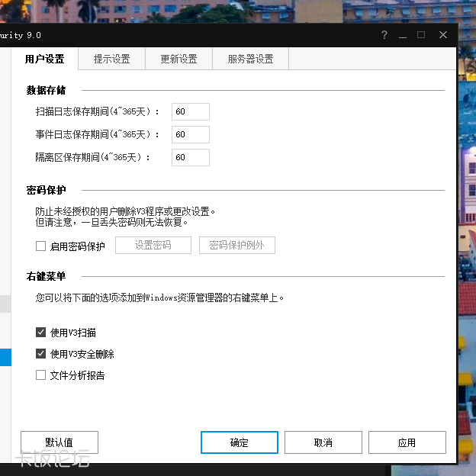Click the 扫描日志保存期间 days input field

pos(191,111)
